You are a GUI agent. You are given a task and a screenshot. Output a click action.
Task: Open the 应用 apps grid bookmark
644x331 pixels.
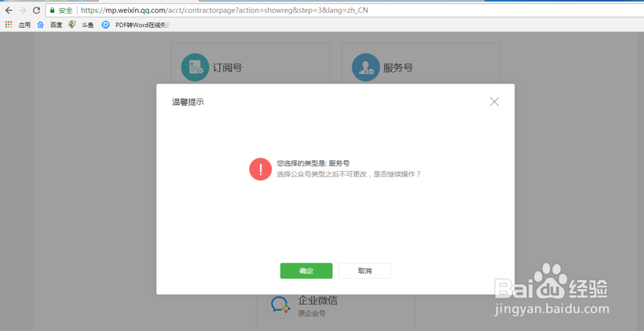[x=17, y=25]
